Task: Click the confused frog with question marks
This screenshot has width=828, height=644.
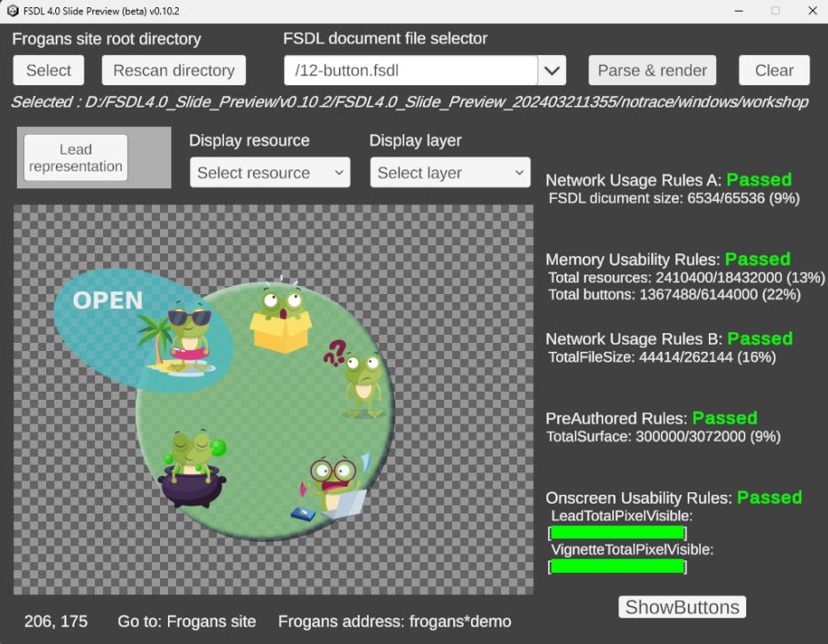Action: coord(356,379)
